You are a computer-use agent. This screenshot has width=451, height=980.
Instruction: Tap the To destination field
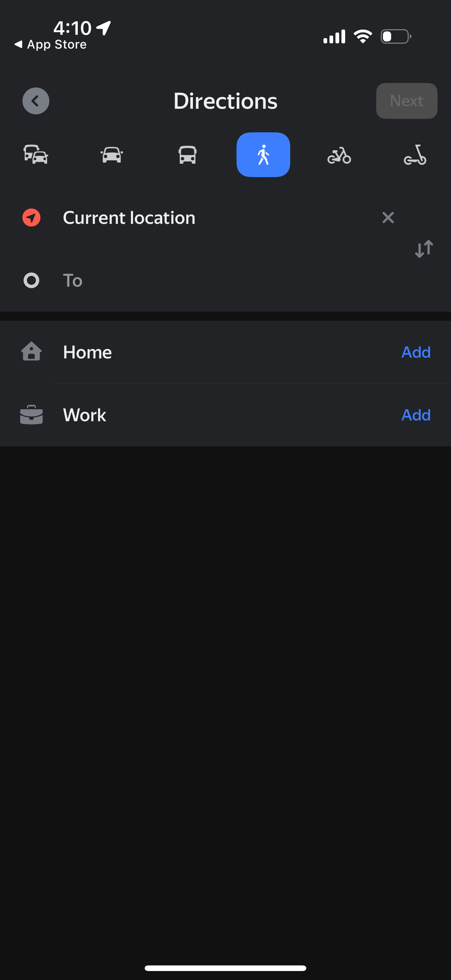click(152, 280)
